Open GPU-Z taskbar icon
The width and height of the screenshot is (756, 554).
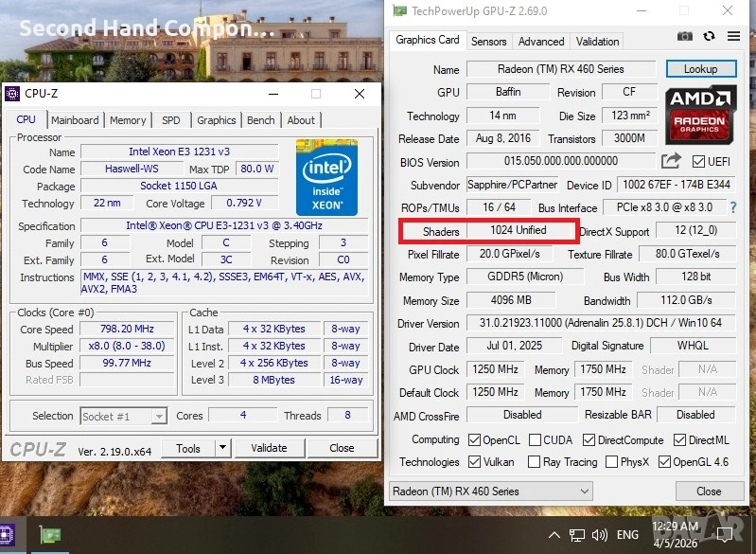50,535
